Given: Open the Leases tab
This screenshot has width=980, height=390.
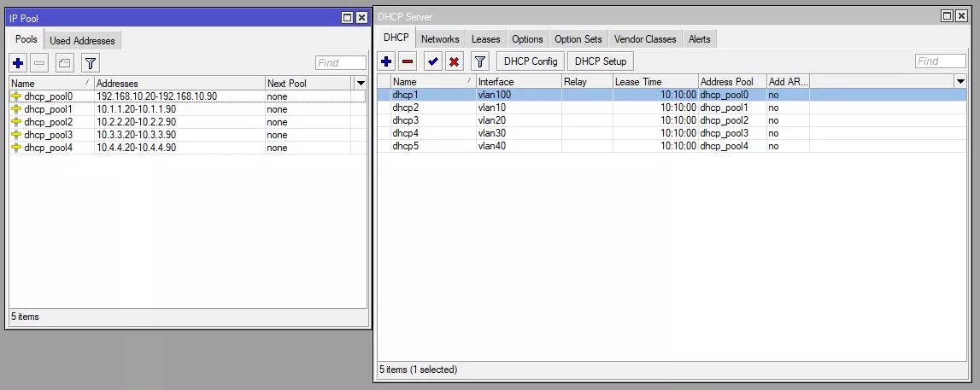Looking at the screenshot, I should point(485,38).
